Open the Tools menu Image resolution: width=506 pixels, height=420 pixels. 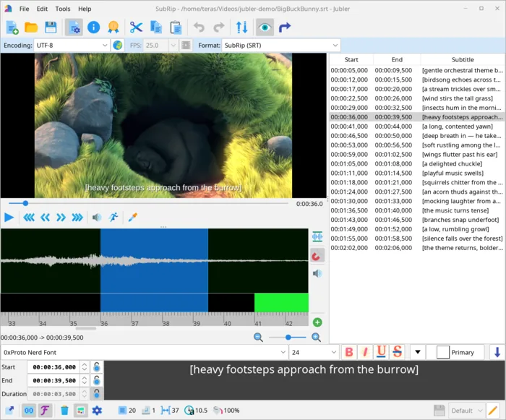tap(63, 9)
